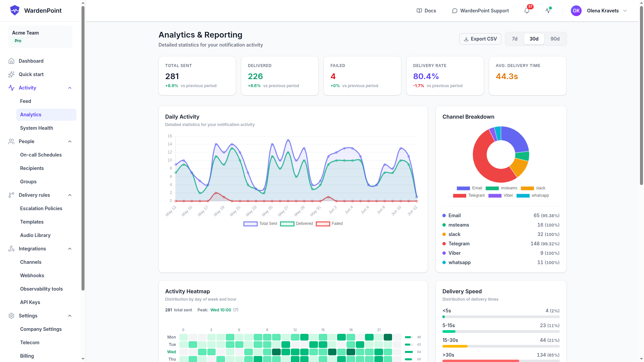This screenshot has height=362, width=644.
Task: Click the Delivery rules branch icon
Action: (x=11, y=195)
